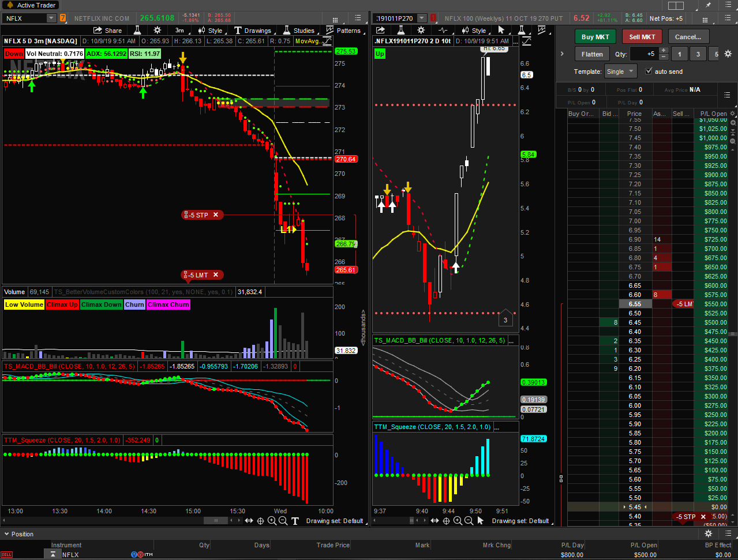Screen dimensions: 738x560
Task: Select the pointer drawing tool on option chart toolbar
Action: point(501,30)
